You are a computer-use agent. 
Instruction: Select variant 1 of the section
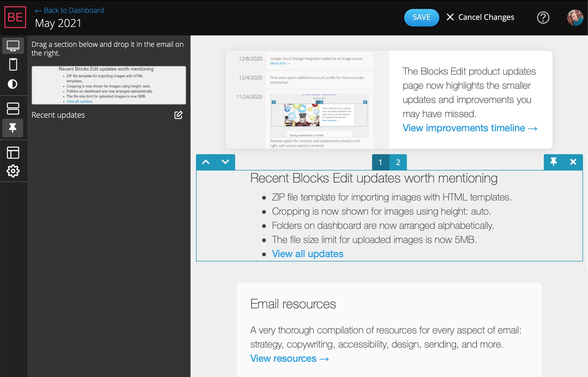coord(380,162)
